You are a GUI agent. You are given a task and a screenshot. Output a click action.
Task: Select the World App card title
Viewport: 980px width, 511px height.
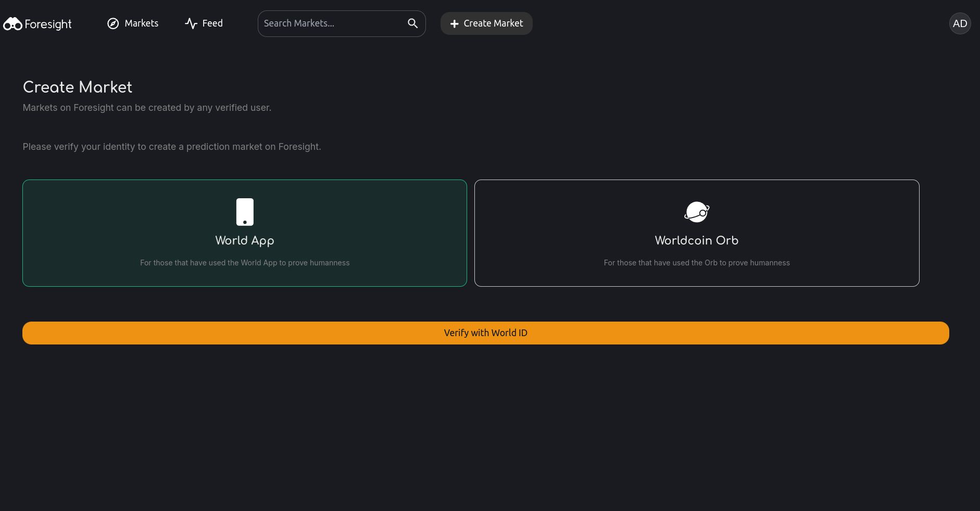[245, 240]
